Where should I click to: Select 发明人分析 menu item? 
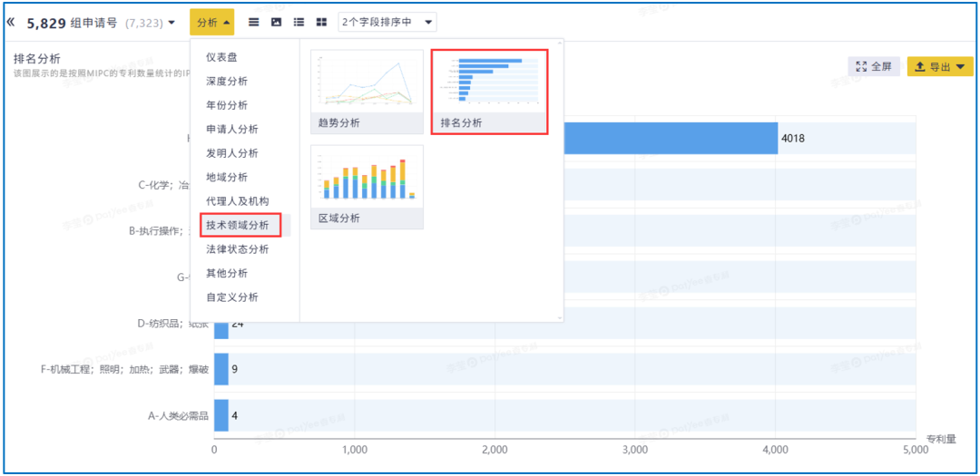click(232, 153)
